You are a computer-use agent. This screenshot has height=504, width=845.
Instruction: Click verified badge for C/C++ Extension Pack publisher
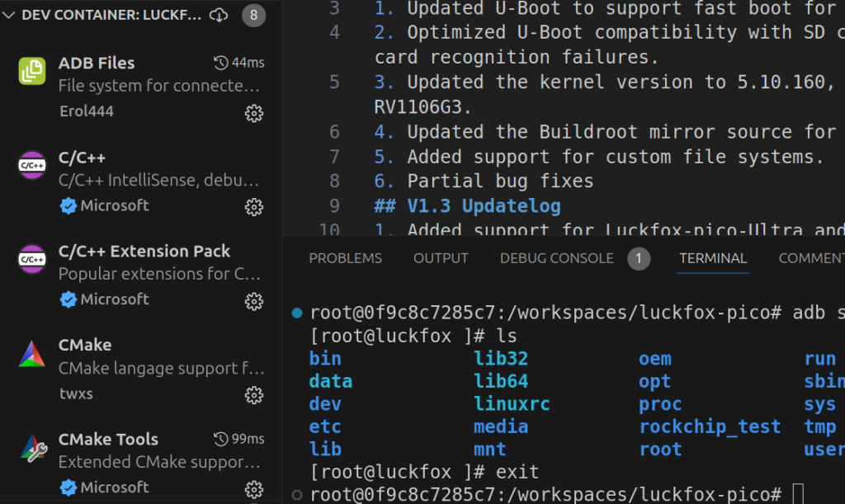68,299
